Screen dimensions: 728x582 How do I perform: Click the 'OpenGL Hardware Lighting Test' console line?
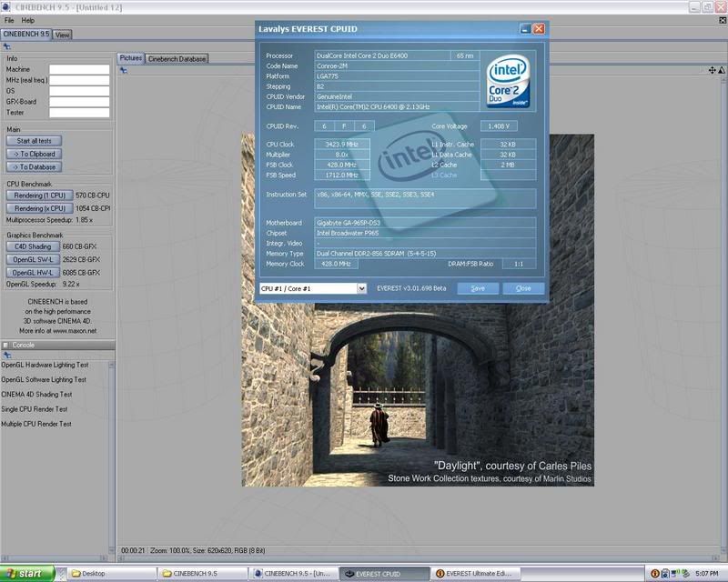click(45, 365)
